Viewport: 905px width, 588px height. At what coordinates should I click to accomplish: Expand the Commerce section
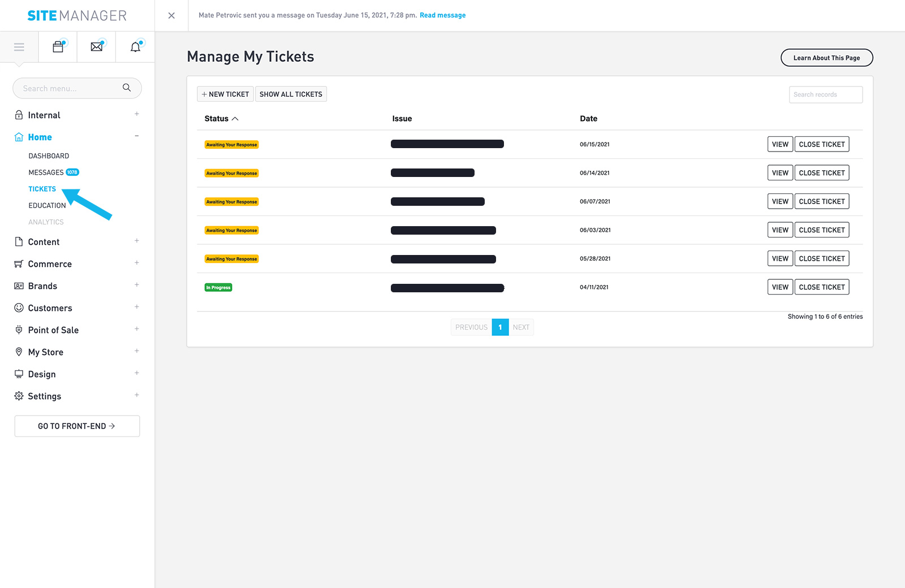[137, 263]
